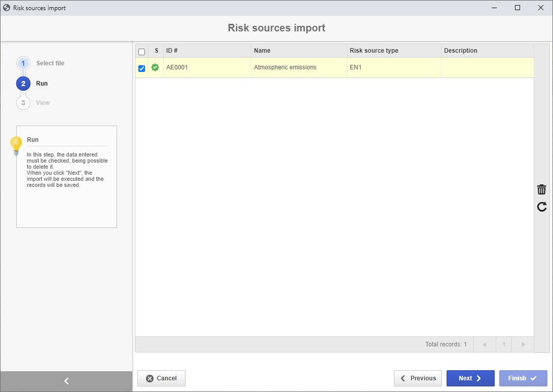Sort by Risk source type column

374,51
